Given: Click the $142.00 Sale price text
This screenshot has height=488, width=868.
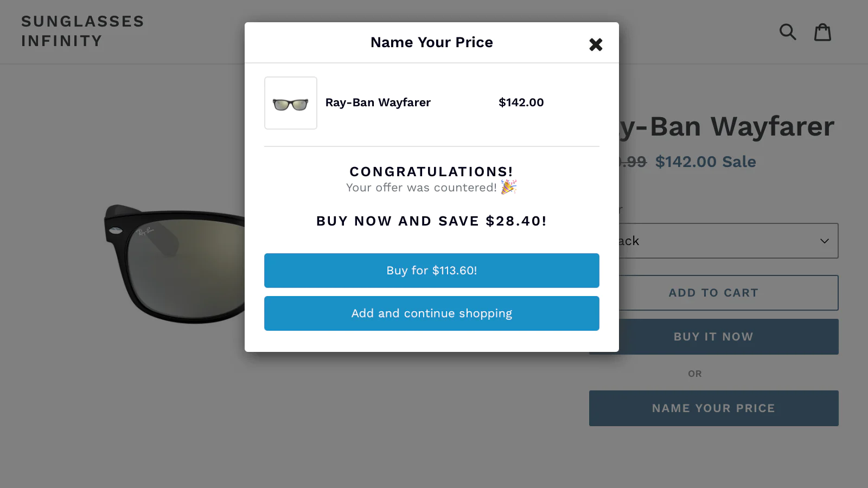Looking at the screenshot, I should click(705, 162).
